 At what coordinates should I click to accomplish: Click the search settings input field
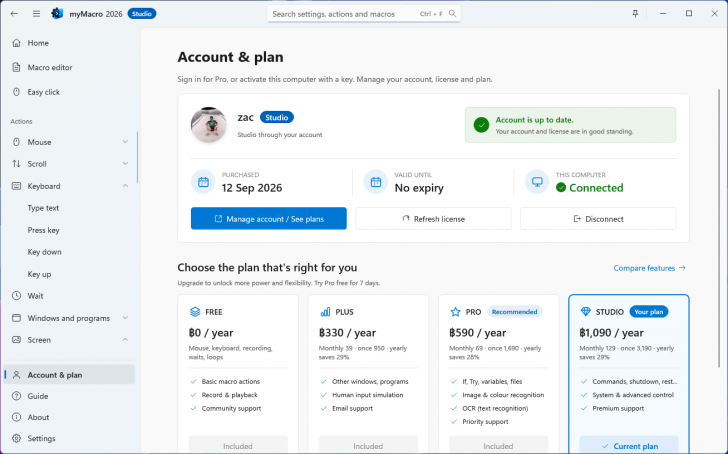(x=364, y=14)
